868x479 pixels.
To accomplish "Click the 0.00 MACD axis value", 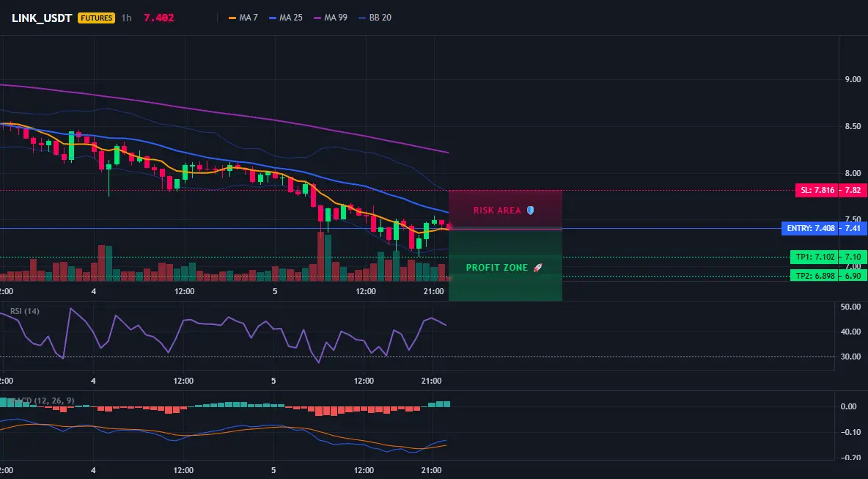I will pos(849,406).
